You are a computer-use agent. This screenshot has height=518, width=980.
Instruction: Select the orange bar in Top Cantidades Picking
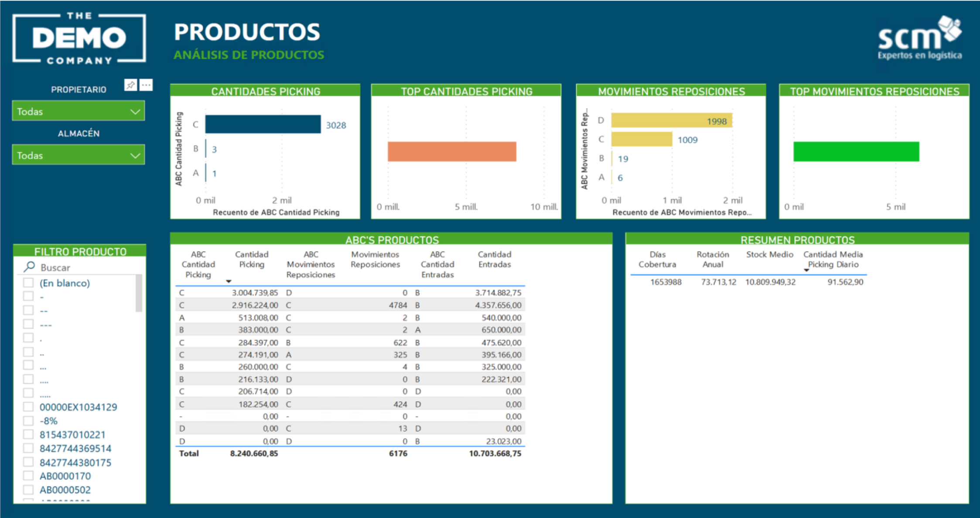[452, 151]
